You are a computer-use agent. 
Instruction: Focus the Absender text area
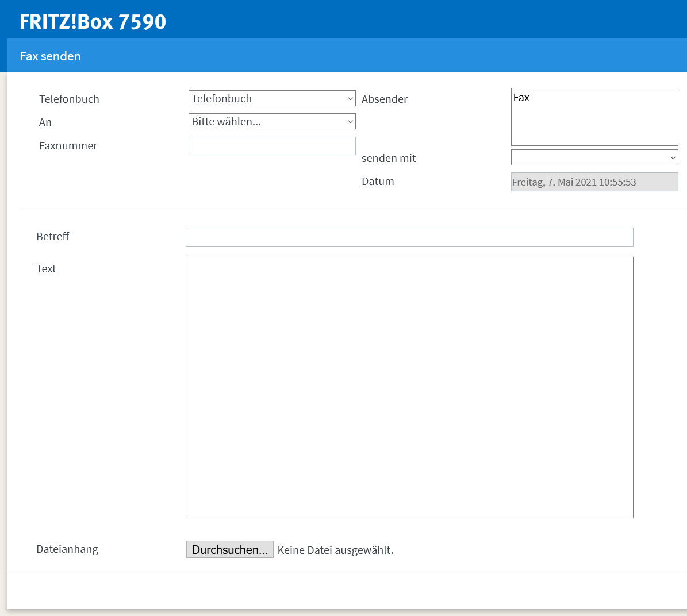(x=594, y=117)
